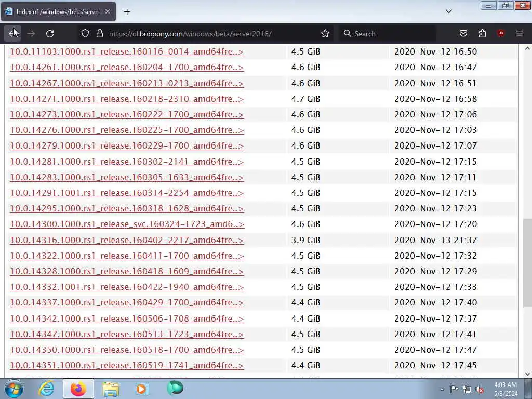The height and width of the screenshot is (399, 532).
Task: Click 10.0.14337.1000.rs1_release.160429-1700 link
Action: (127, 302)
